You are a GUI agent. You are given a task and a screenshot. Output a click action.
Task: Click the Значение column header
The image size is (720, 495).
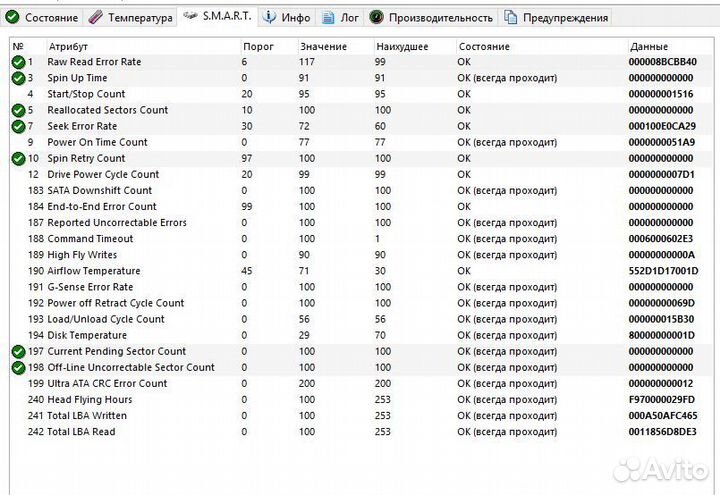(x=323, y=47)
